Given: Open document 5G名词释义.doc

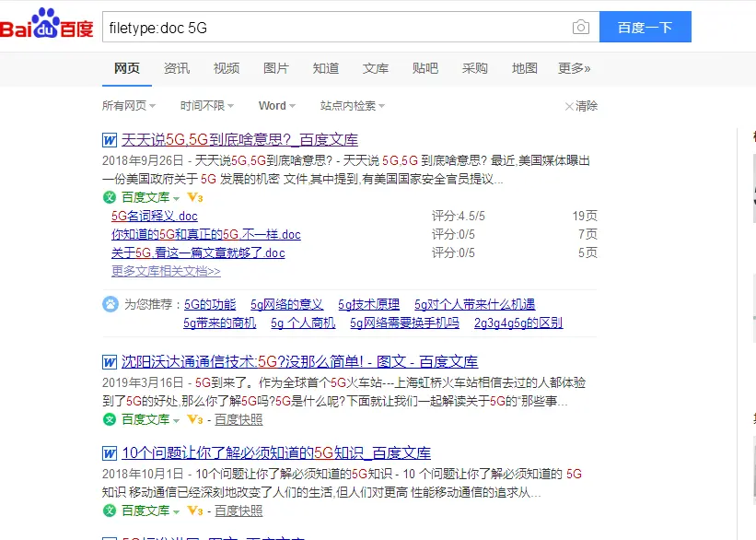Looking at the screenshot, I should click(x=155, y=216).
